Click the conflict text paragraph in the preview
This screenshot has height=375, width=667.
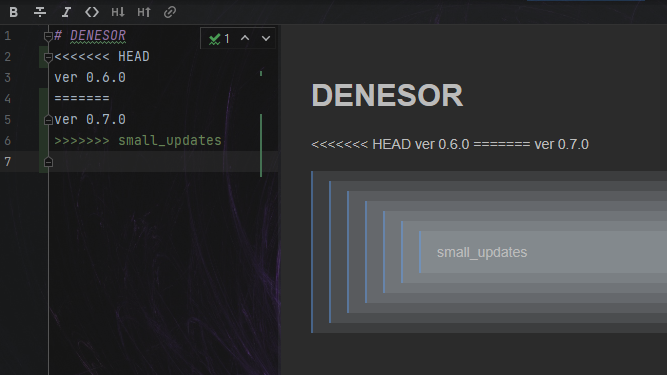point(450,145)
